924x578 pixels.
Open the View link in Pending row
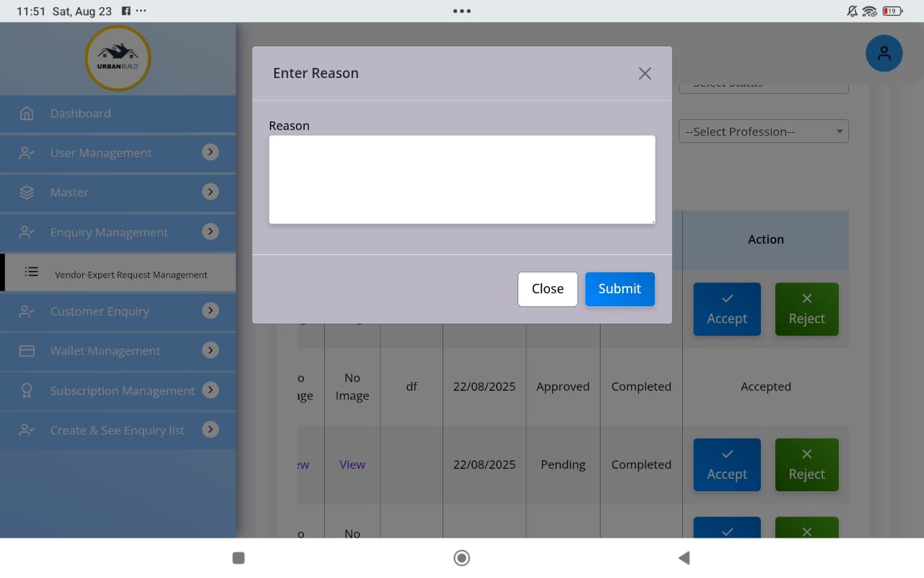click(352, 465)
